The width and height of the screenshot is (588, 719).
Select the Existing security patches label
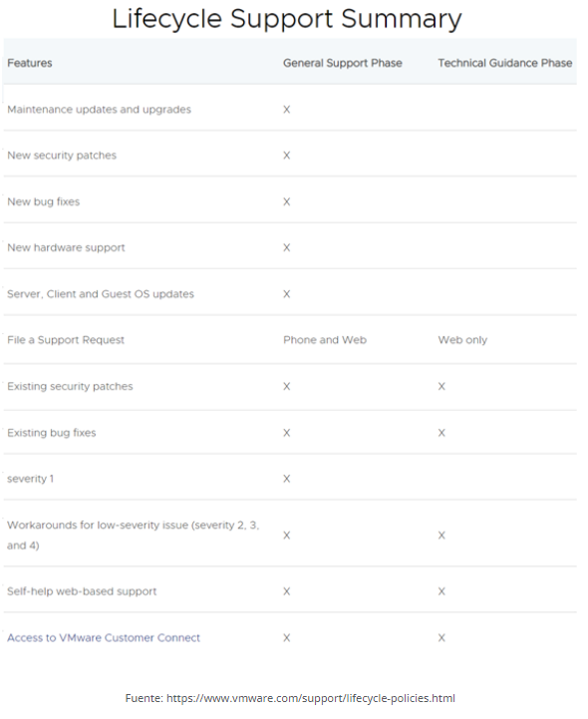pyautogui.click(x=70, y=387)
